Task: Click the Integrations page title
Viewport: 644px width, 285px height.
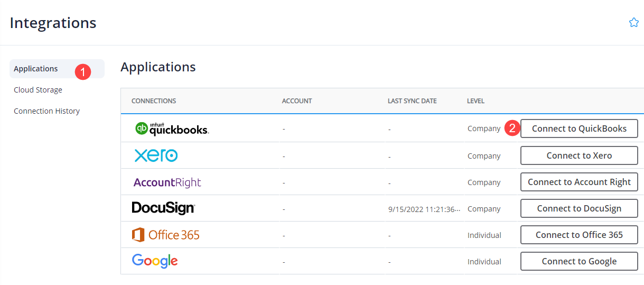Action: [x=53, y=23]
